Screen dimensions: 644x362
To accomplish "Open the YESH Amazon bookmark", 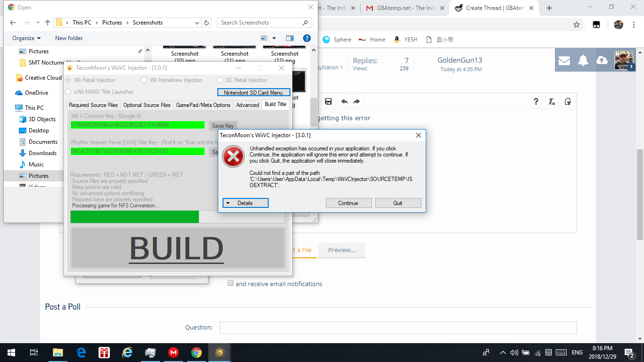I will click(405, 40).
